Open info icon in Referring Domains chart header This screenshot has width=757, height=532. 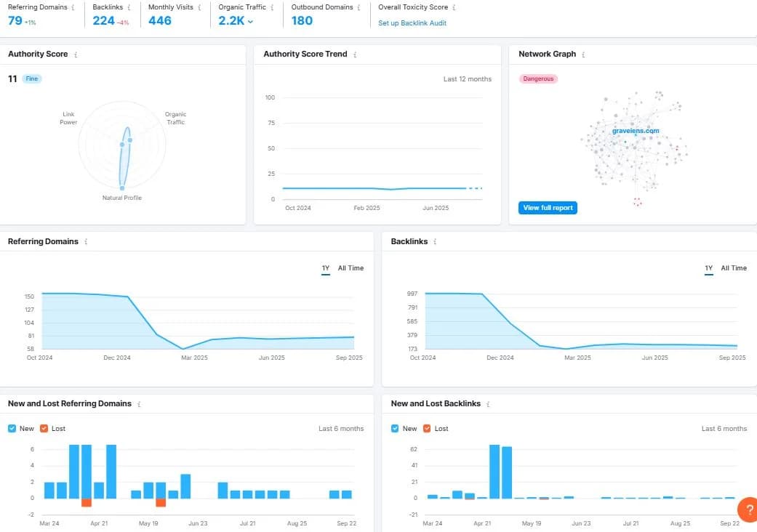(x=86, y=241)
